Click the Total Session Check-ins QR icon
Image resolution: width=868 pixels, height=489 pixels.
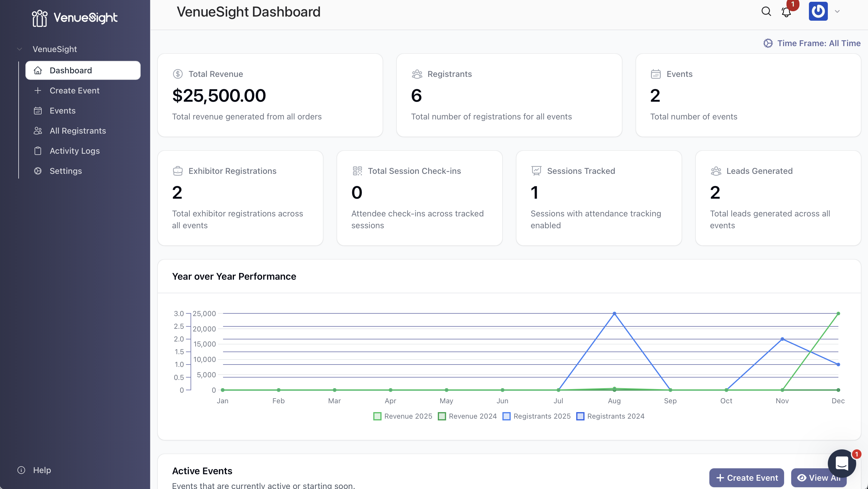(357, 171)
